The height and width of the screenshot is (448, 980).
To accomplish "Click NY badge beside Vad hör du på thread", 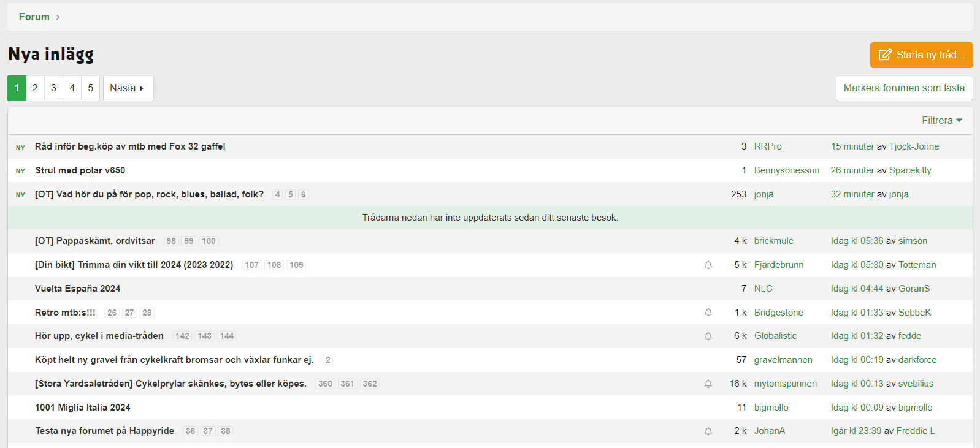I will pos(20,195).
